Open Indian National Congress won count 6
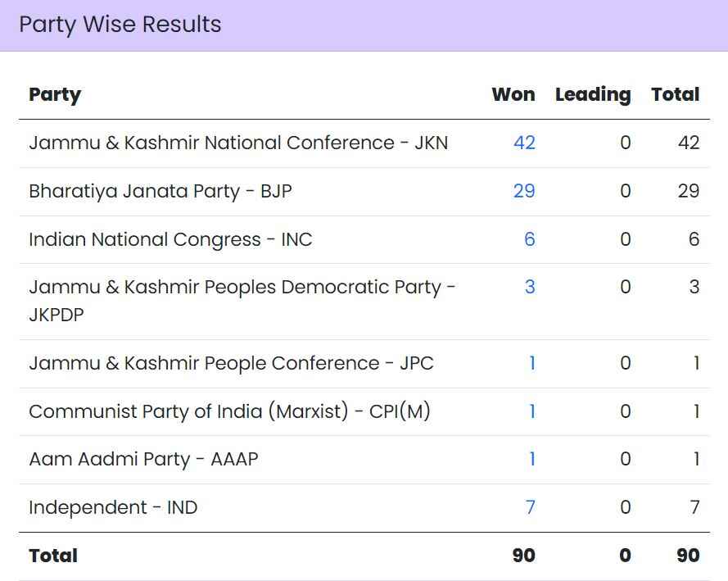Screen dimensions: 728x581 click(x=529, y=239)
